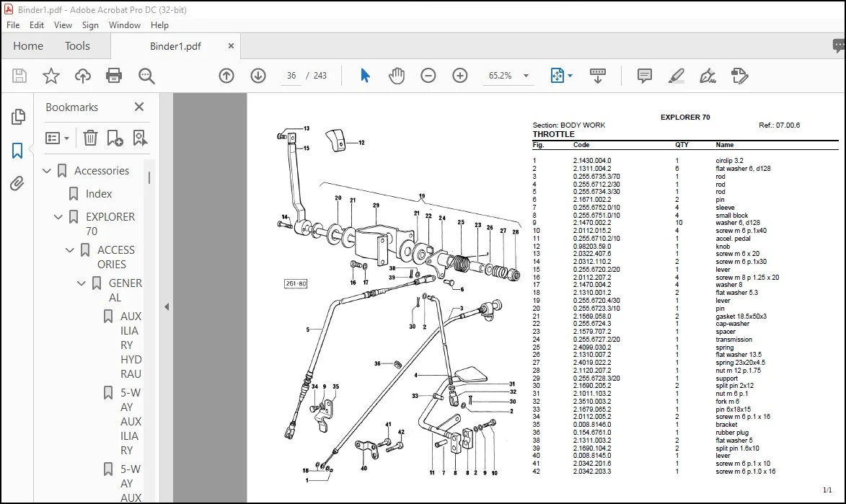Add file to starred favorites
This screenshot has height=504, width=846.
[51, 76]
